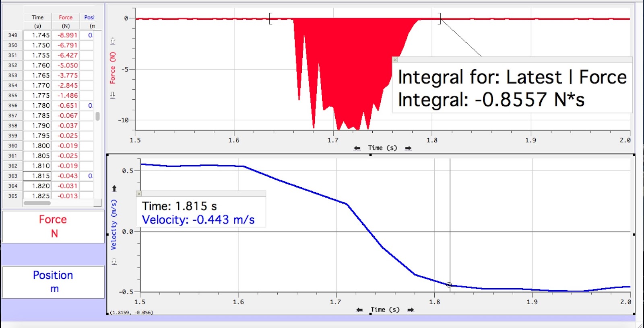This screenshot has width=644, height=328.
Task: Click the 1.5 tick label on Velocity time axis
Action: 140,302
